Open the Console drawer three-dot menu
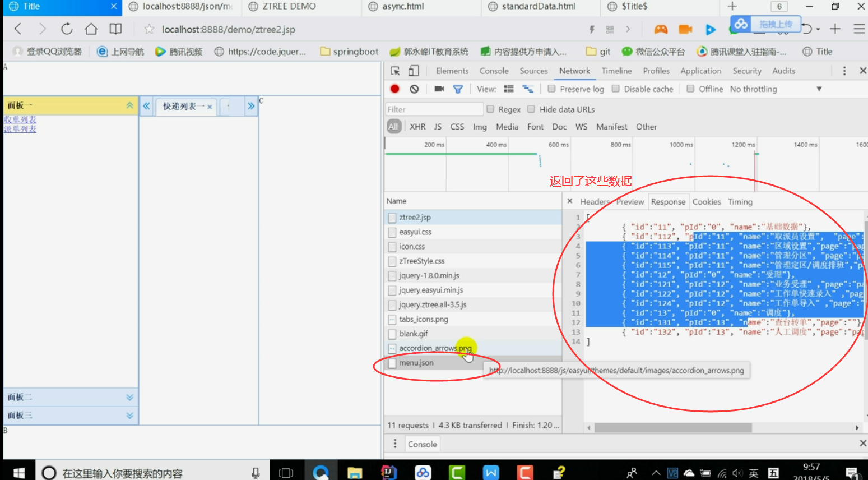868x480 pixels. [395, 444]
